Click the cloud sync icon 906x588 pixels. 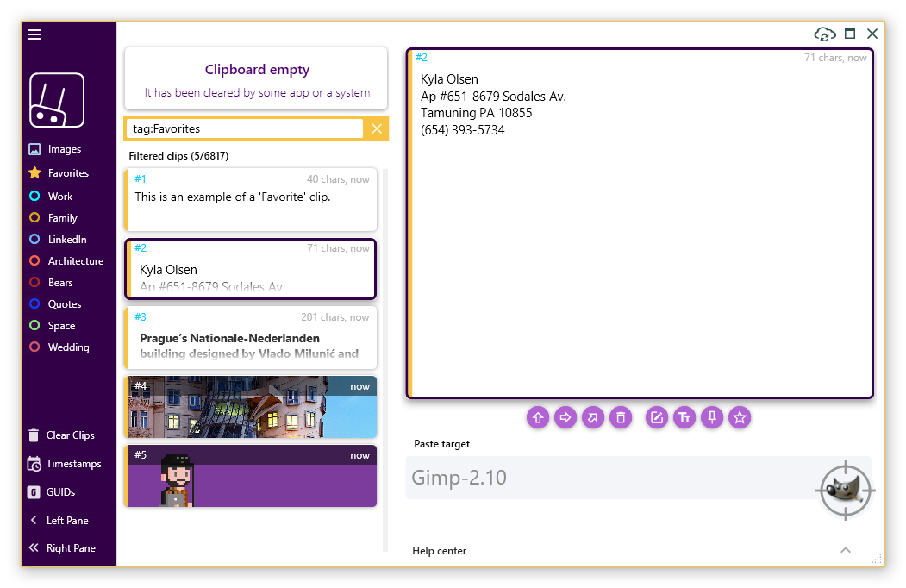[x=824, y=34]
